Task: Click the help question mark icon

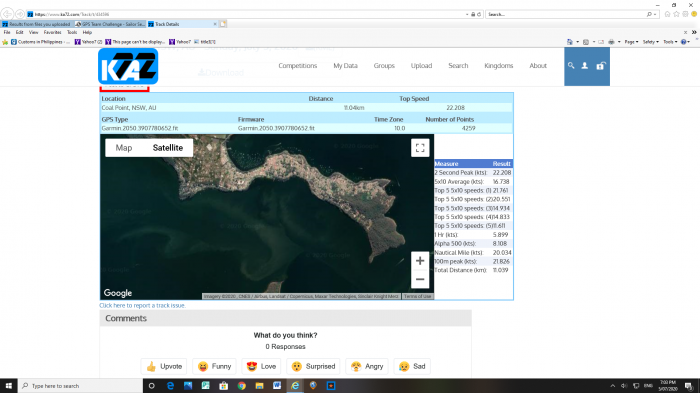Action: coord(683,42)
